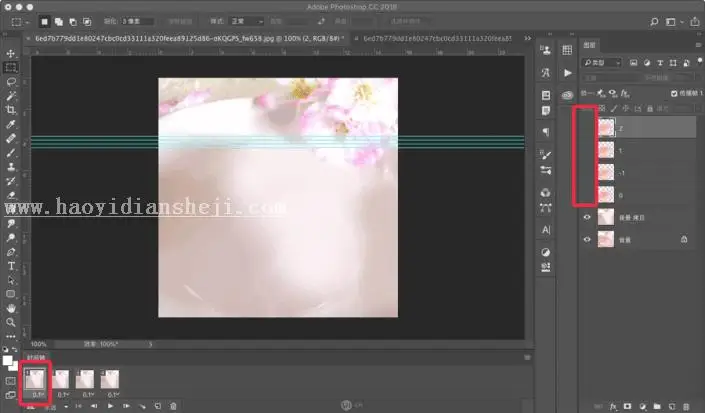This screenshot has width=705, height=413.
Task: Go to previous animation frame
Action: click(x=94, y=406)
